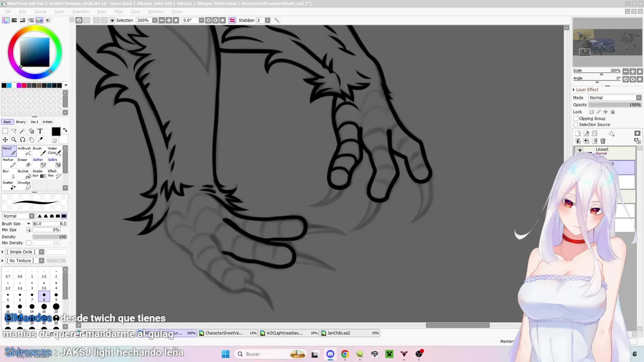This screenshot has height=362, width=644.
Task: Select the AirBrush tool
Action: pyautogui.click(x=25, y=151)
